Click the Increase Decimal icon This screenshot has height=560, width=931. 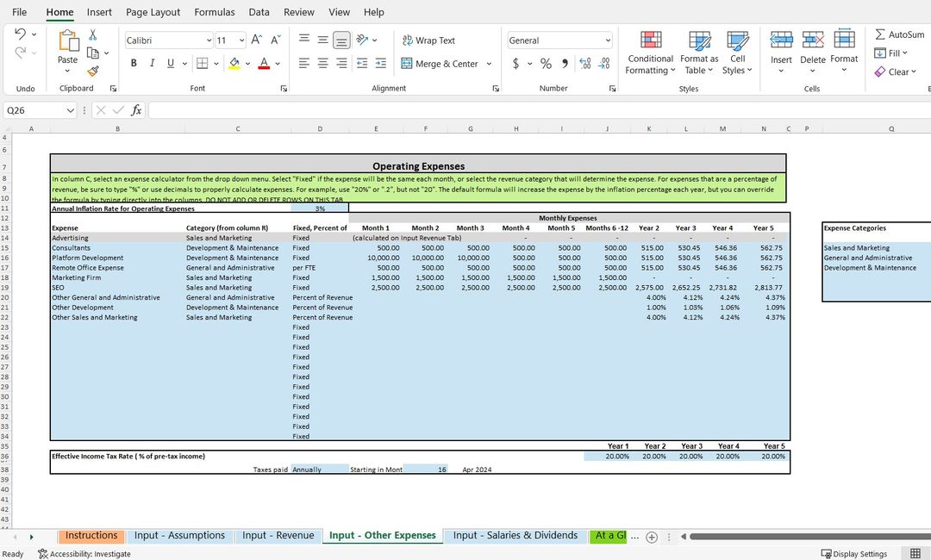pos(585,63)
